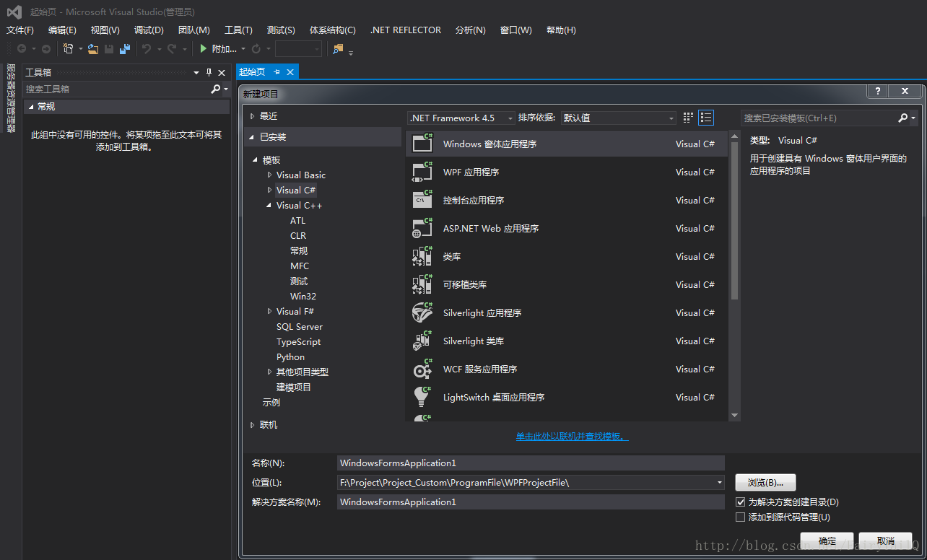
Task: Open the 调试(D) menu
Action: click(149, 30)
